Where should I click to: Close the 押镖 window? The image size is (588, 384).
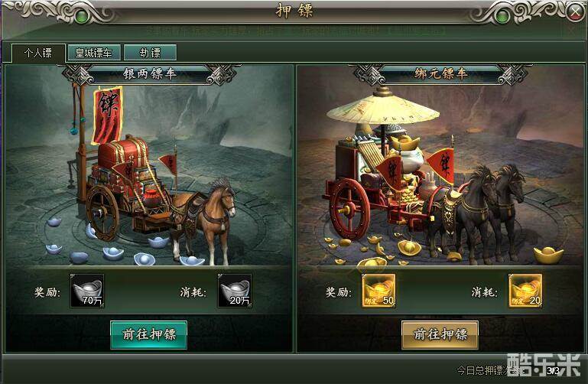[x=575, y=12]
